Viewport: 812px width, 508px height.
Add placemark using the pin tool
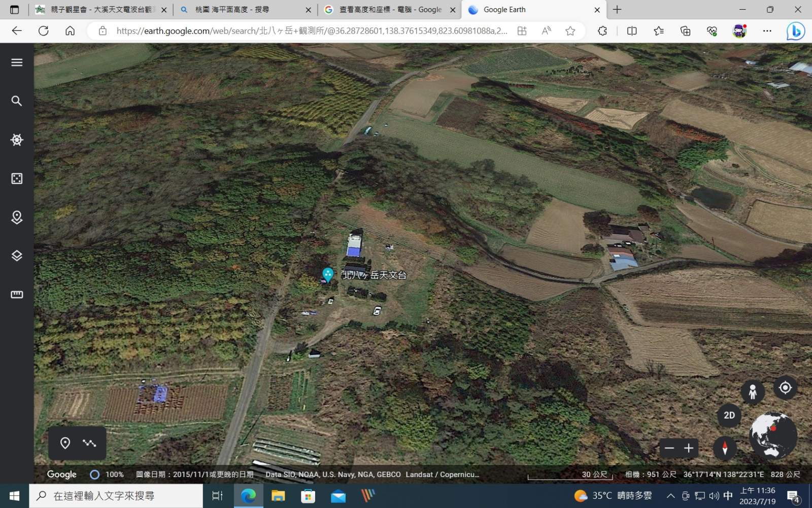coord(65,443)
